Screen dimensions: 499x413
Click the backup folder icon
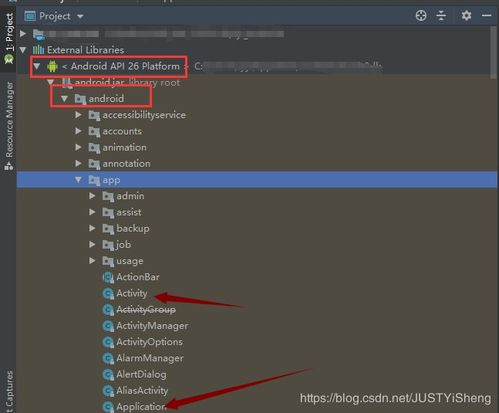[x=108, y=229]
